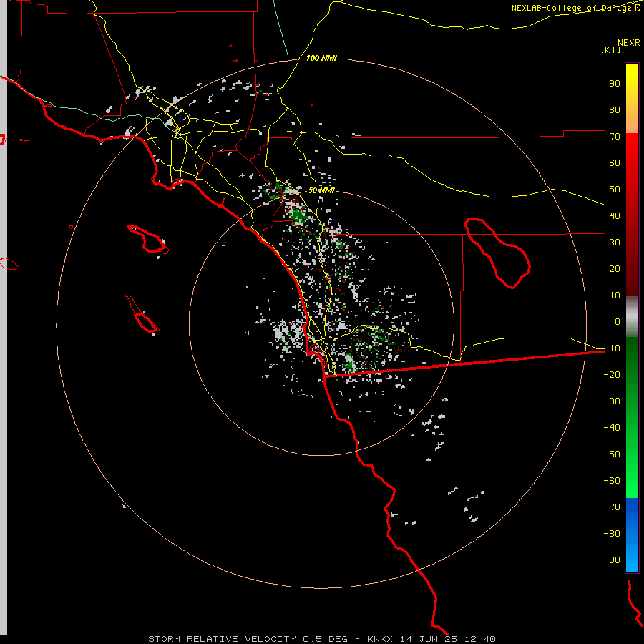Click the KNKX date and time stamp 12:40

[x=433, y=639]
